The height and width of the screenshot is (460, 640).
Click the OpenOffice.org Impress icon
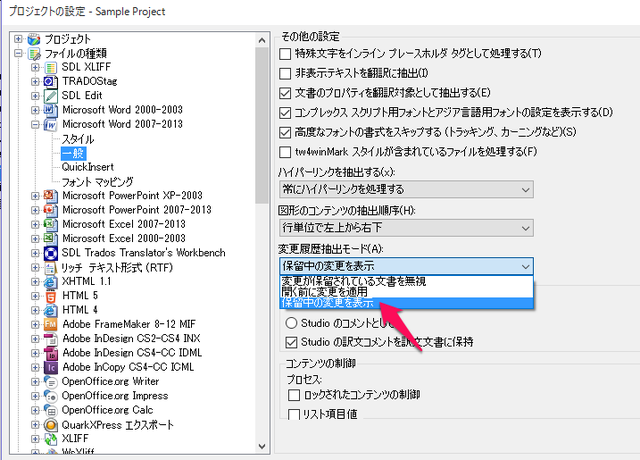(51, 396)
